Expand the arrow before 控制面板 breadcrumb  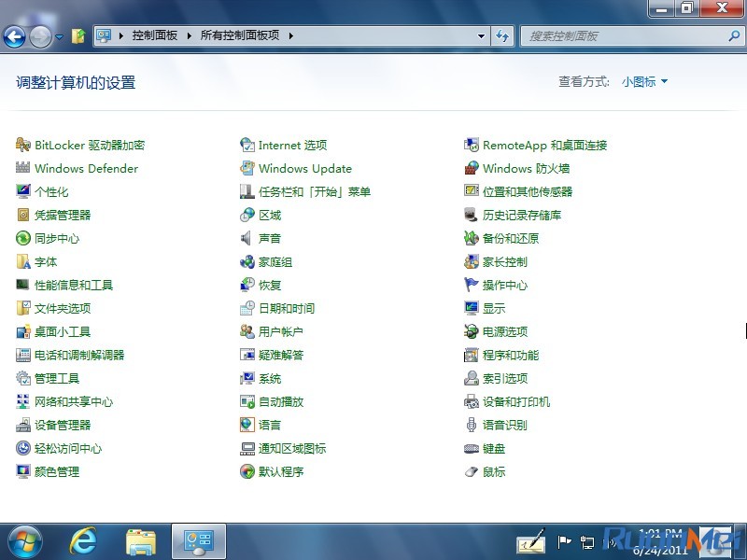(x=121, y=35)
